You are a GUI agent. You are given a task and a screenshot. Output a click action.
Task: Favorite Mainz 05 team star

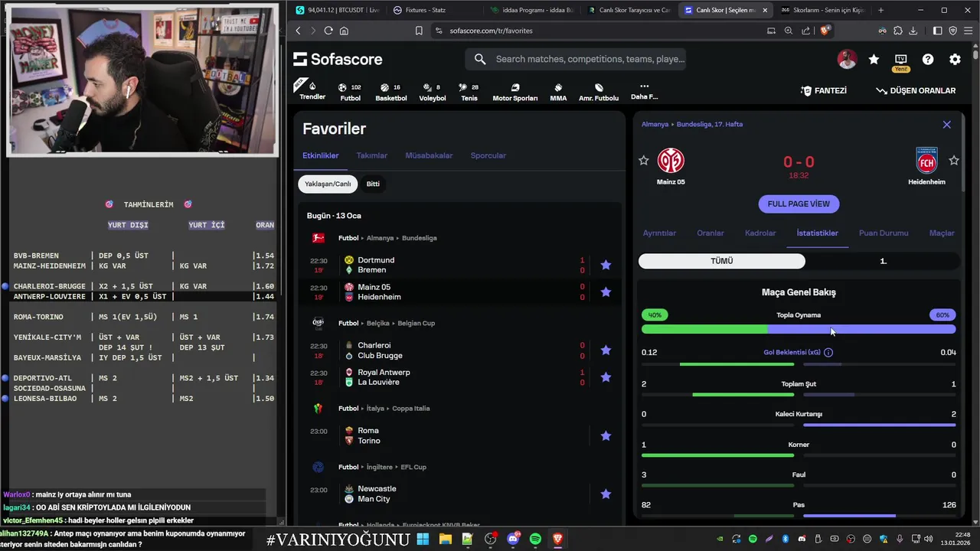[x=644, y=160]
